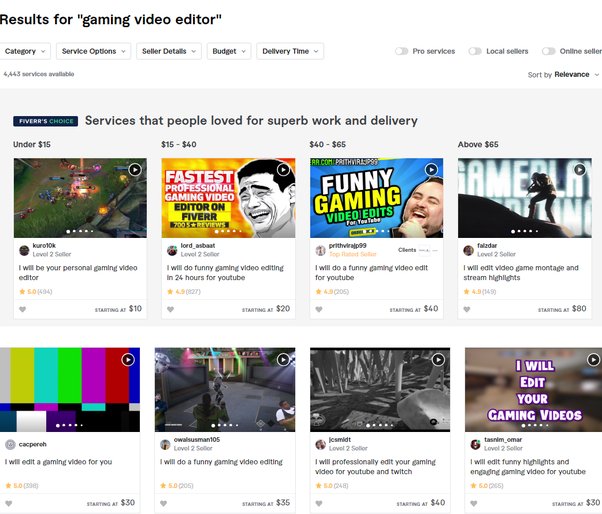602x514 pixels.
Task: Open 'I will edit a gaming video for you'
Action: click(x=58, y=462)
